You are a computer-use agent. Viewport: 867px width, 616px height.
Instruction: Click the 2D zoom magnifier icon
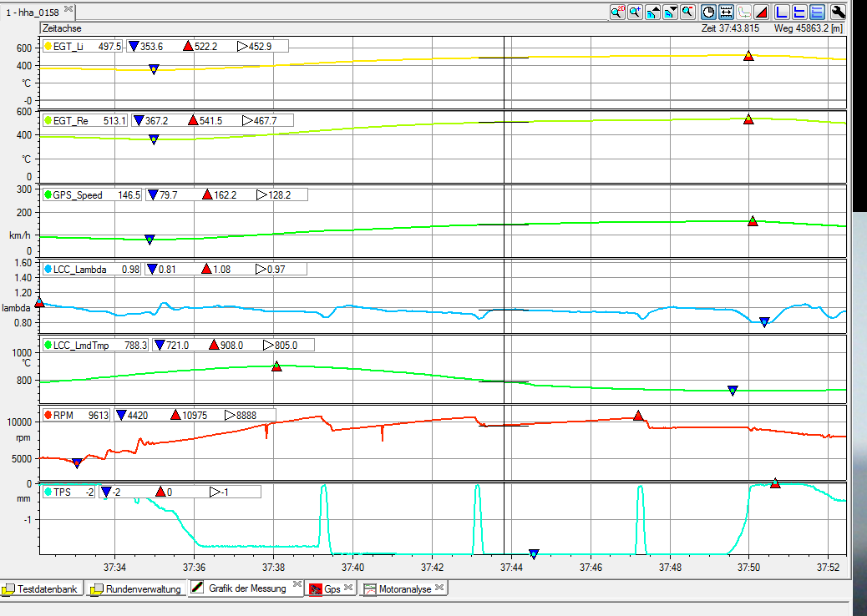pyautogui.click(x=618, y=12)
